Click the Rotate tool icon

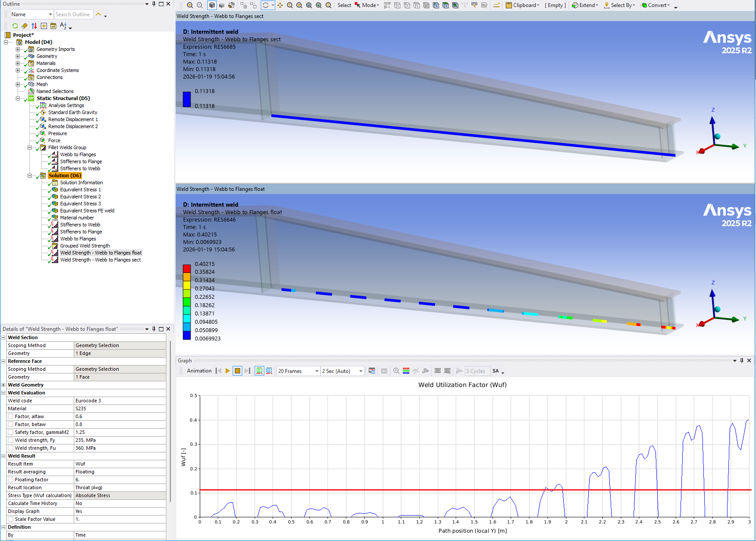266,5
